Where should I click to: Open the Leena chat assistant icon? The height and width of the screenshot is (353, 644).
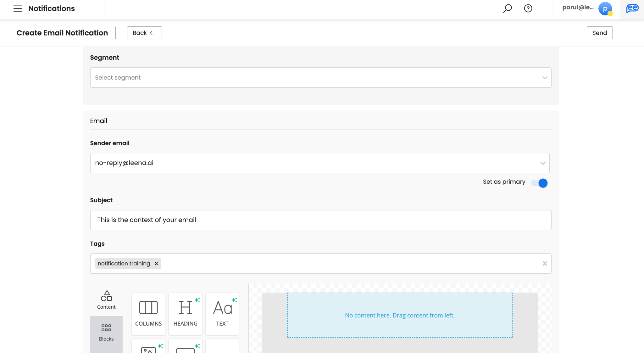pos(632,8)
